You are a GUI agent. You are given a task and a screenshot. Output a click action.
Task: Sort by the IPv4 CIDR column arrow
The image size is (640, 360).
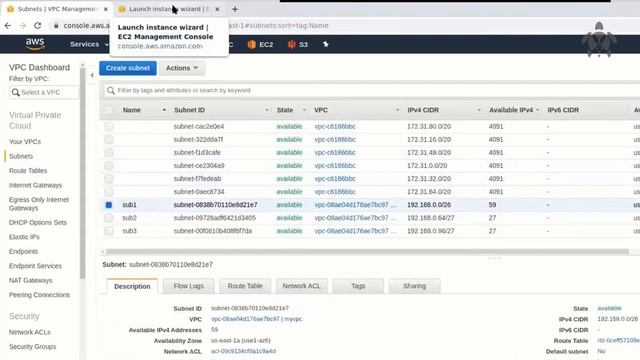[479, 110]
